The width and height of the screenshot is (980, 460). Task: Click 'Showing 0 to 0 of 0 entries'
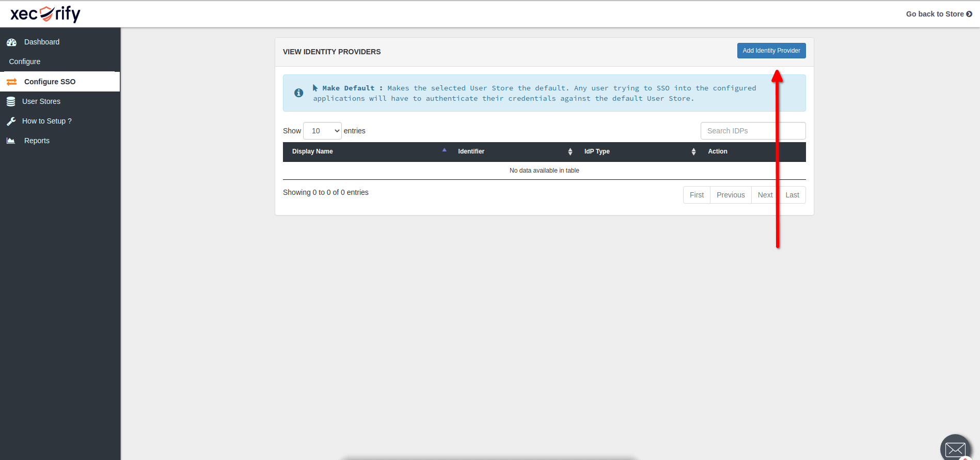click(x=326, y=192)
